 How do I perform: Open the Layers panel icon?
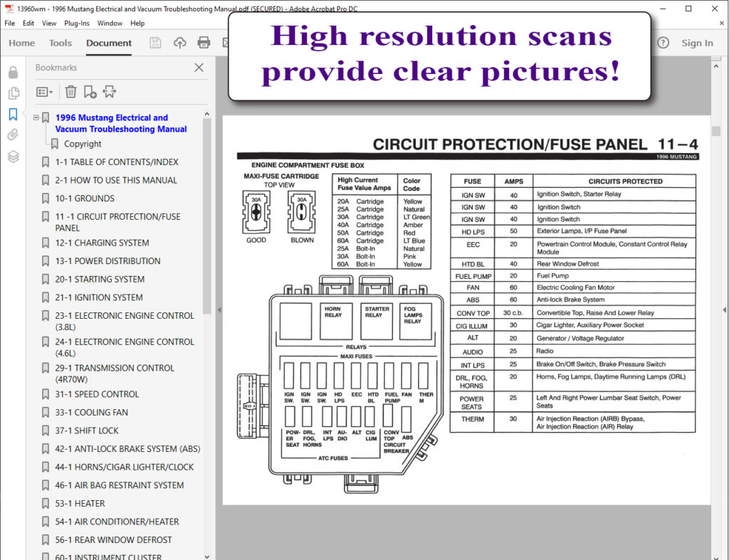click(x=13, y=157)
